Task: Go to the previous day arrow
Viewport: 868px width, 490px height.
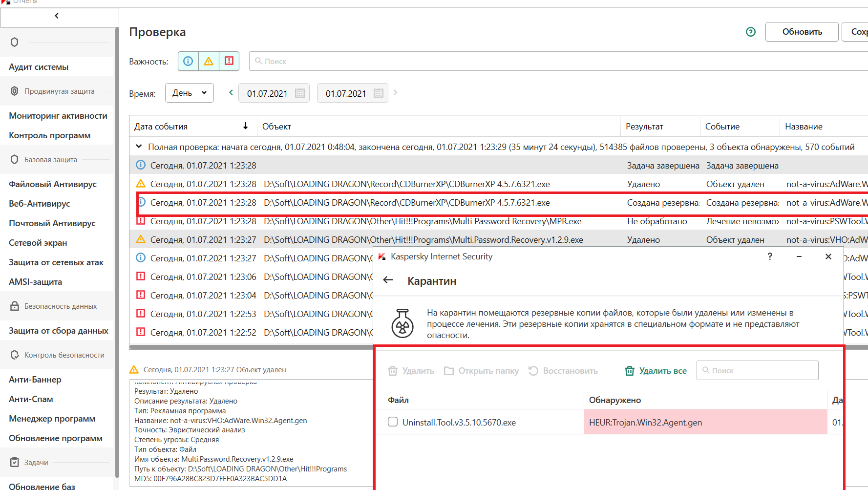Action: pos(231,92)
